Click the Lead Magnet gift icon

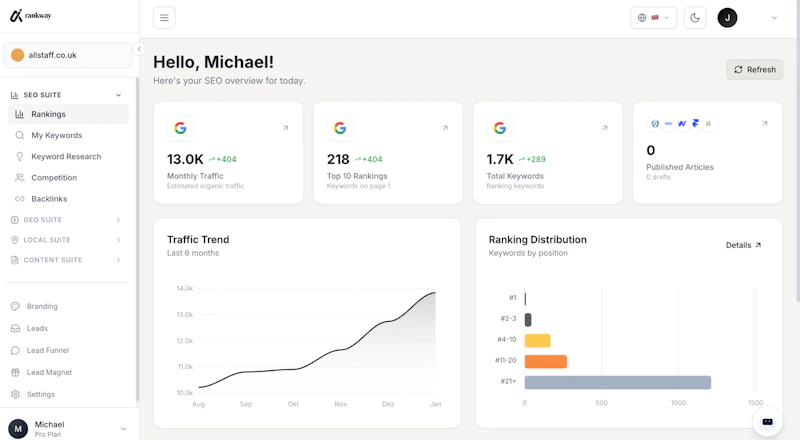click(15, 372)
